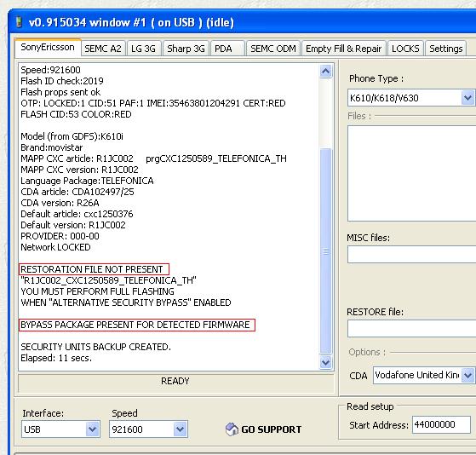
Task: Expand the Interface USB dropdown
Action: (x=92, y=429)
